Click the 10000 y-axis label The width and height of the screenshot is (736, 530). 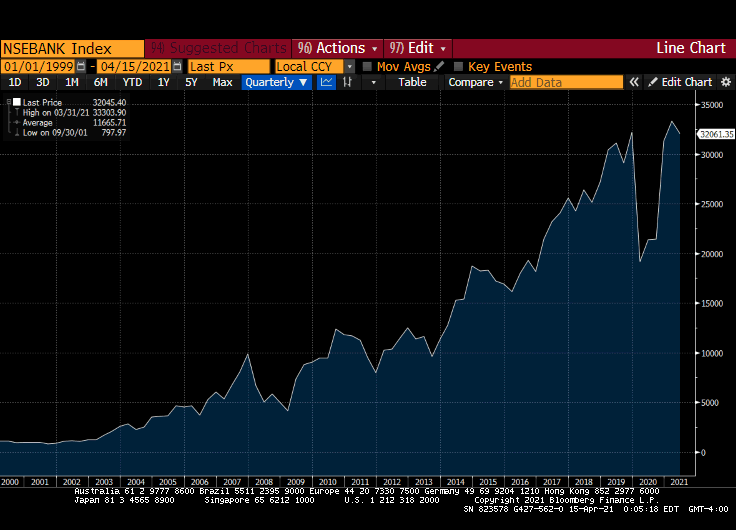point(712,353)
